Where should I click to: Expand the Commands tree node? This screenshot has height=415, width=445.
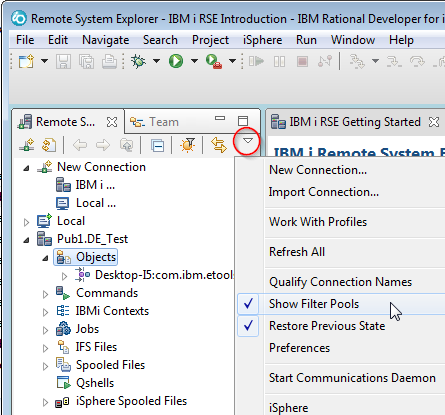[x=45, y=294]
